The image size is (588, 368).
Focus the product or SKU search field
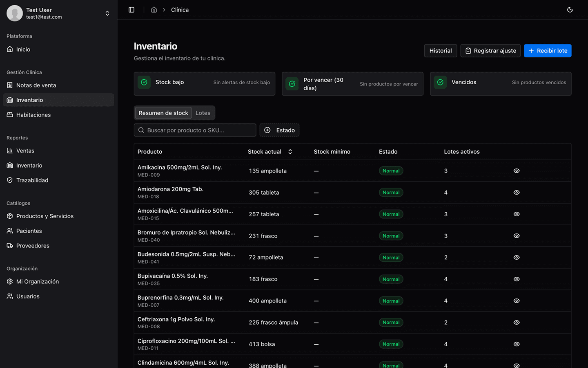point(195,130)
